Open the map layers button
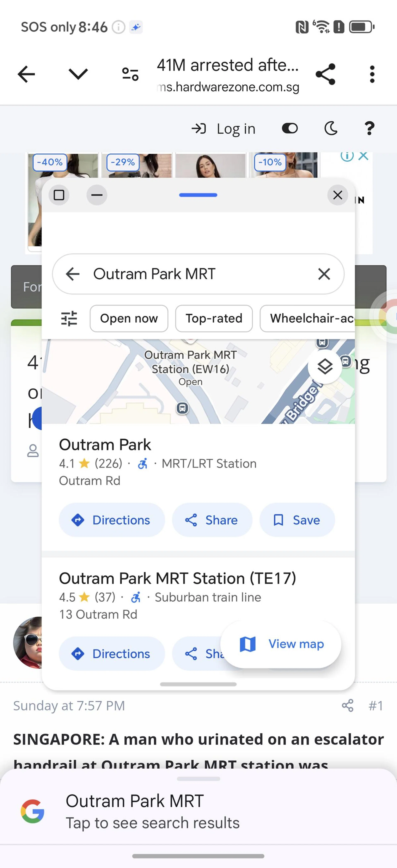397x868 pixels. point(325,366)
